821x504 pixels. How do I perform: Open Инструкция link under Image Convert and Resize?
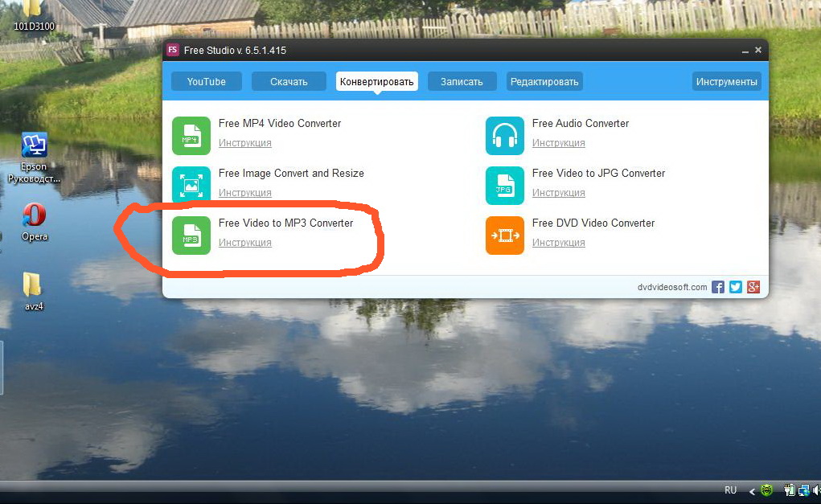[x=245, y=193]
